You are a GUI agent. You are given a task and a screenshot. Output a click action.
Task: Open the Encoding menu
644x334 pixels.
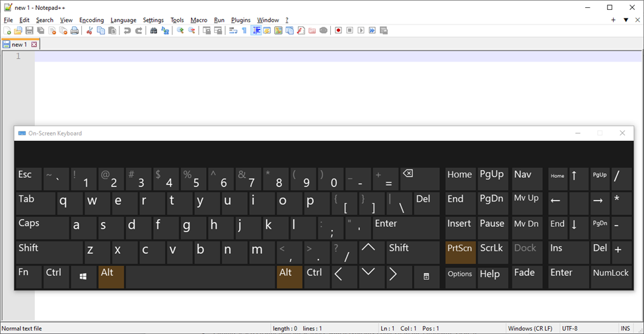92,20
